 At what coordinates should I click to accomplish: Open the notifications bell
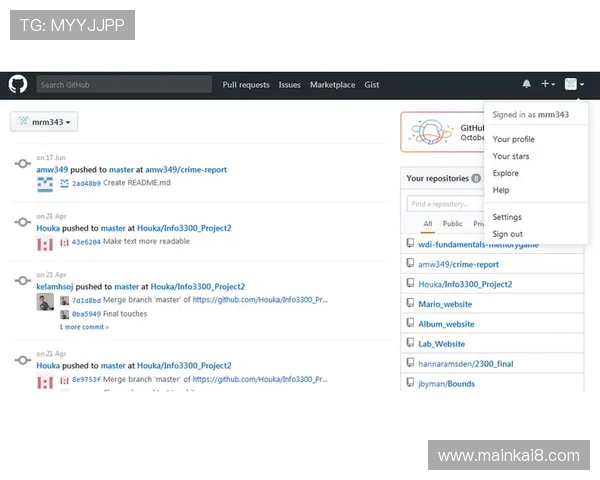pyautogui.click(x=526, y=85)
